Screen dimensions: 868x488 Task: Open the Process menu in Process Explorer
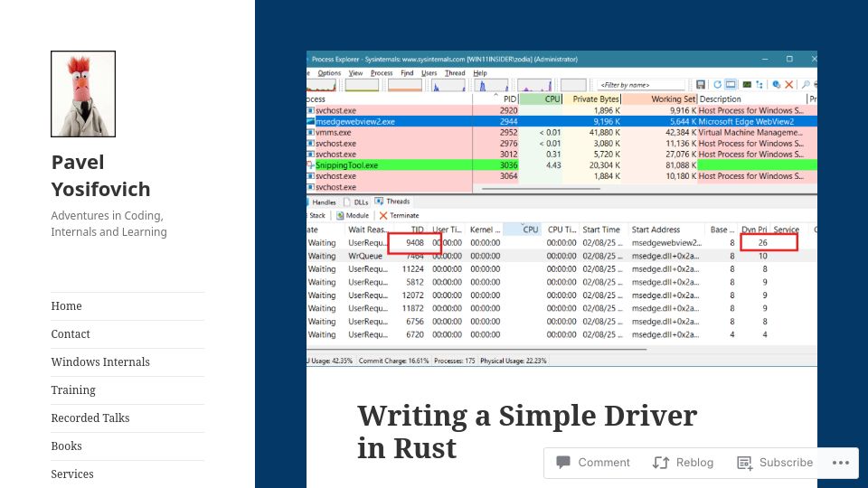[382, 73]
